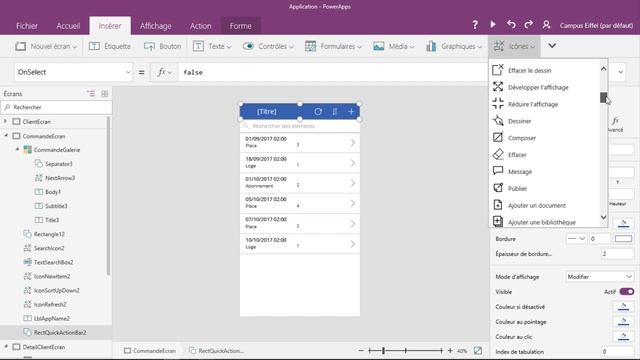Expand the formula bar chevron
This screenshot has height=360, width=640.
[x=620, y=72]
